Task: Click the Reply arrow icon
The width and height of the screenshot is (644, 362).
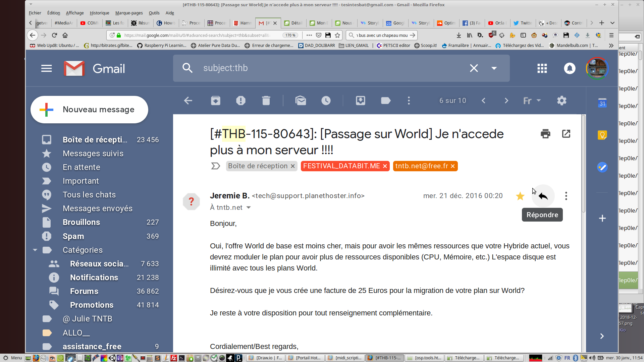Action: click(543, 196)
